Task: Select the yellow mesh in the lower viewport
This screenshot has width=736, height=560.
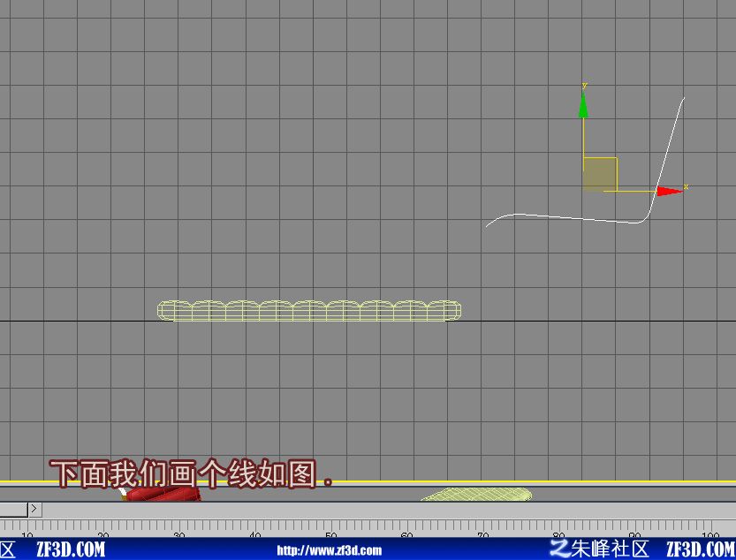Action: (477, 495)
